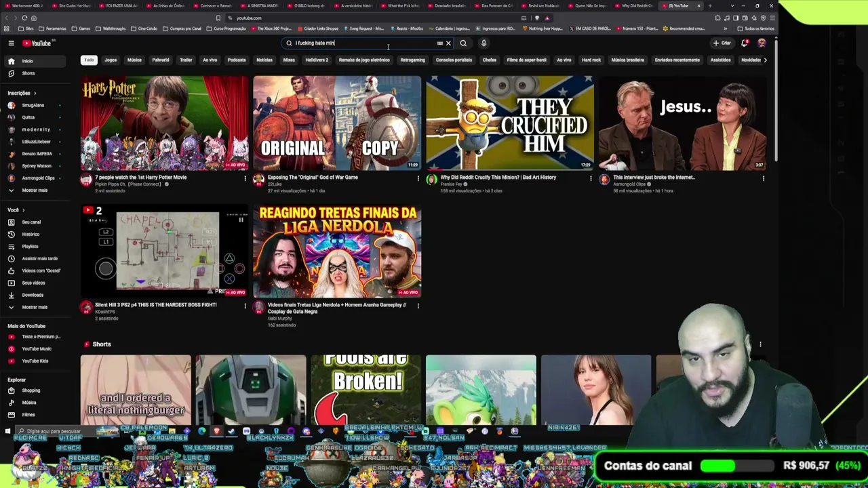Open Seus vídeos
868x488 pixels.
coord(34,283)
